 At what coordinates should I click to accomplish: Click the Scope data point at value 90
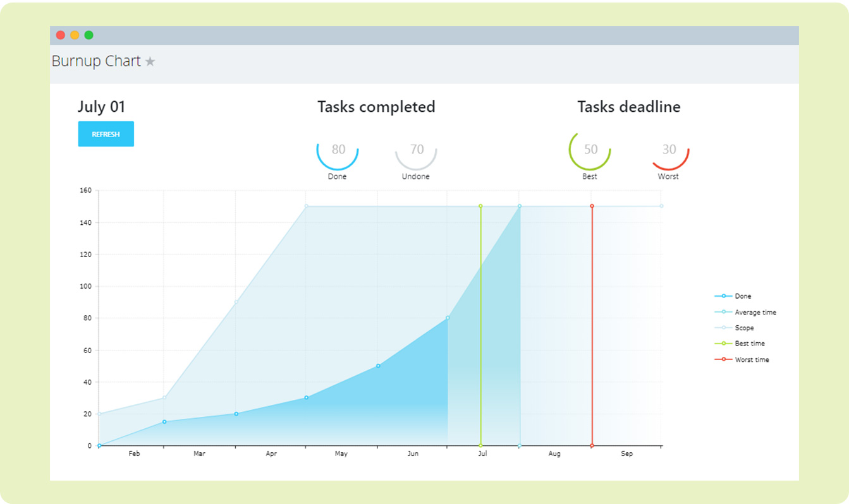pos(236,302)
